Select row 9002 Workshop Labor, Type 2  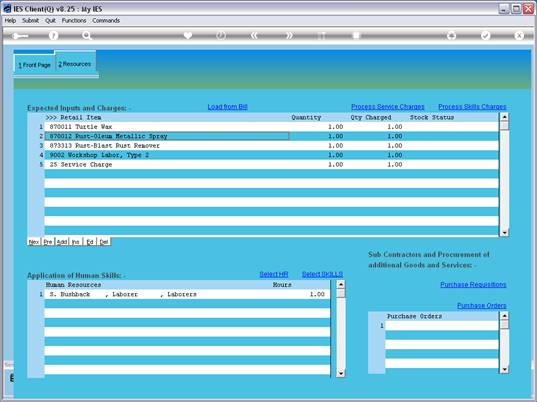(x=271, y=155)
